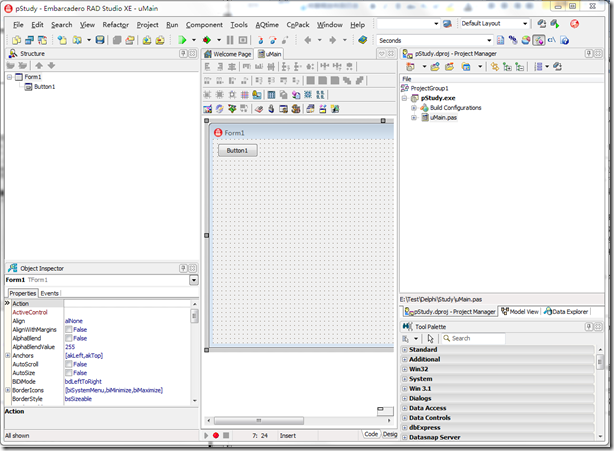The image size is (614, 451).
Task: Click the Step Over debug icon
Action: coord(273,40)
